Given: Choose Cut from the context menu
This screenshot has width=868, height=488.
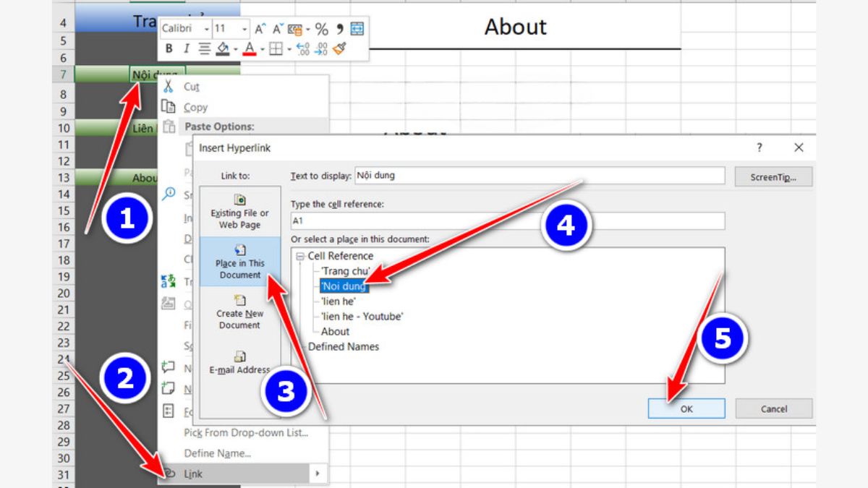Looking at the screenshot, I should (192, 87).
